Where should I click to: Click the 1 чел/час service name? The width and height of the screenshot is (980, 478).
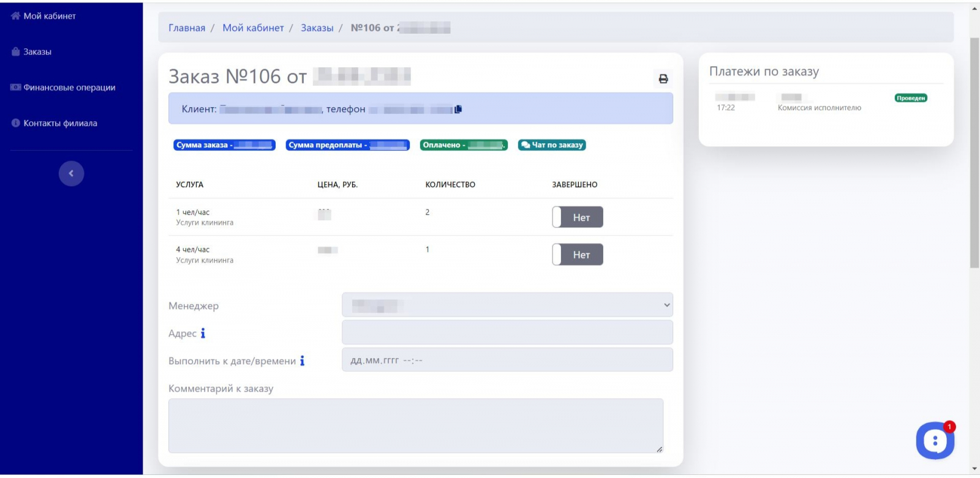tap(193, 212)
